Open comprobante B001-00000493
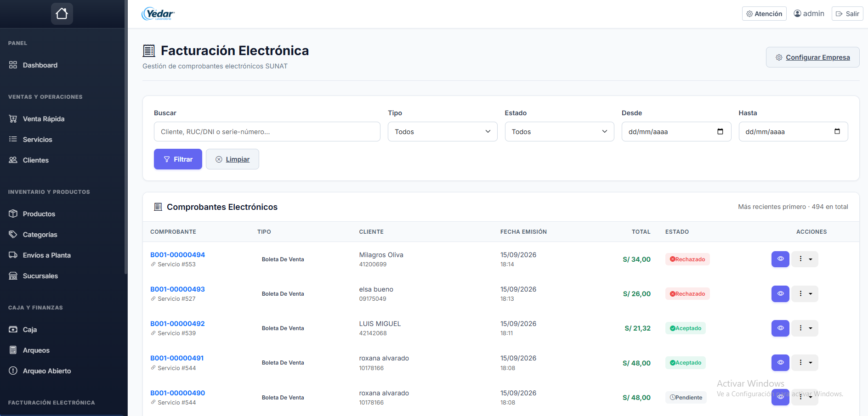 tap(177, 289)
